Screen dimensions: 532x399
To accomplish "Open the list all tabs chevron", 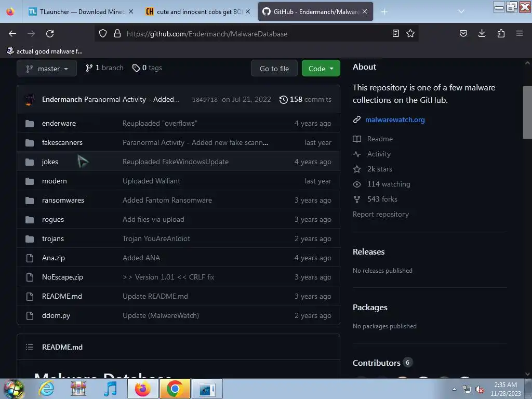I will pyautogui.click(x=461, y=11).
